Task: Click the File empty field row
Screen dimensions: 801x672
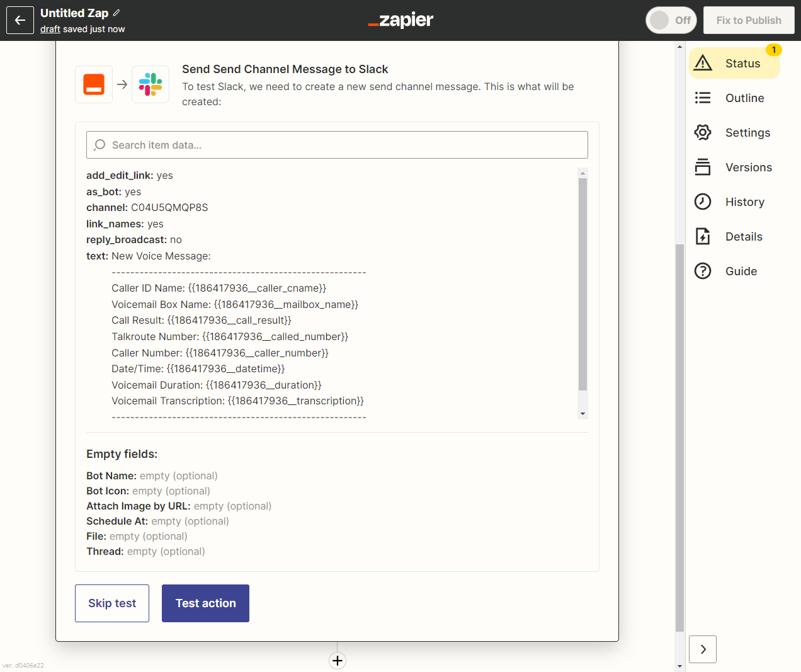Action: 137,537
